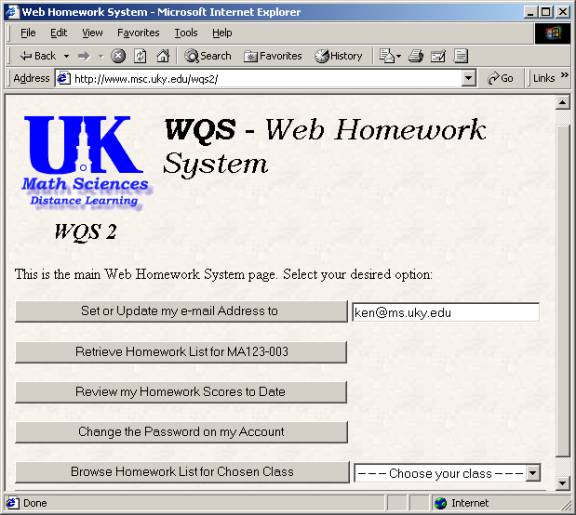Viewport: 576px width, 515px height.
Task: Open the Tools menu
Action: click(x=186, y=33)
